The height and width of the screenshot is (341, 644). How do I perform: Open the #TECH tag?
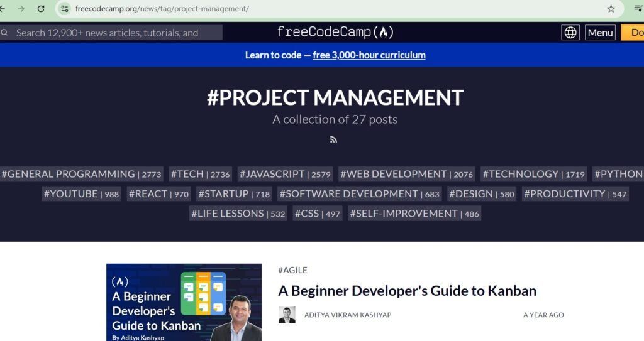201,174
